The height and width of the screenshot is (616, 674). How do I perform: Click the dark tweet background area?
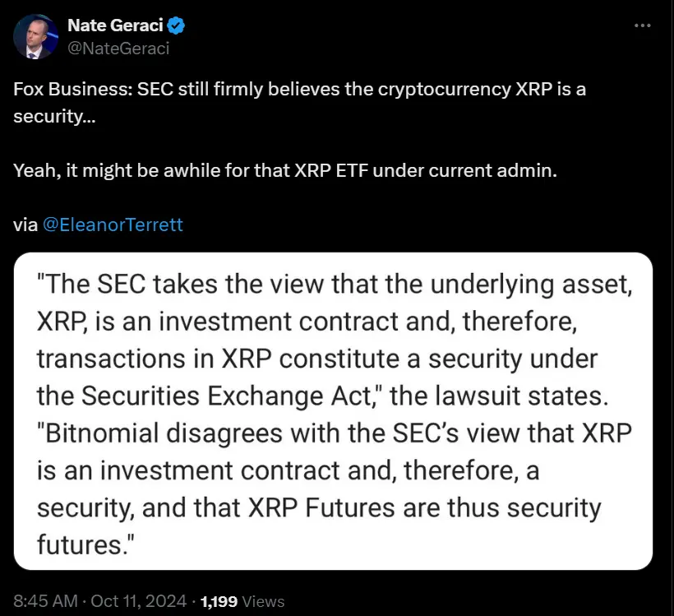click(x=575, y=164)
